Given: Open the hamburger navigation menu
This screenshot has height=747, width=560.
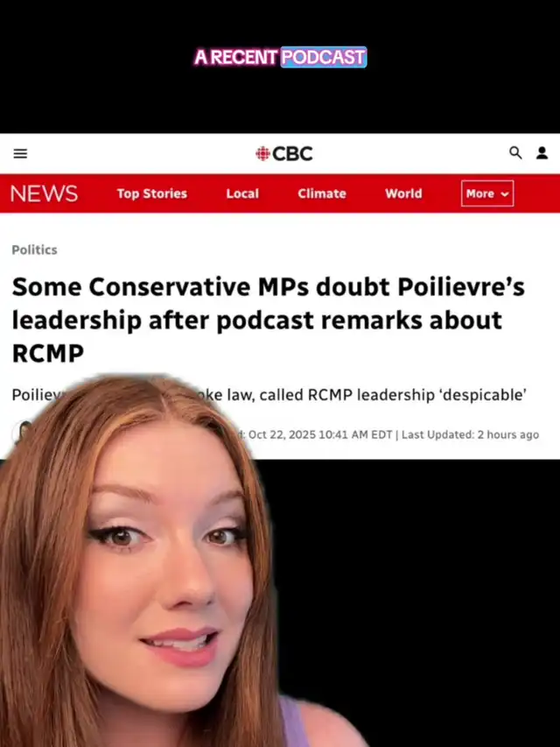Looking at the screenshot, I should (20, 153).
